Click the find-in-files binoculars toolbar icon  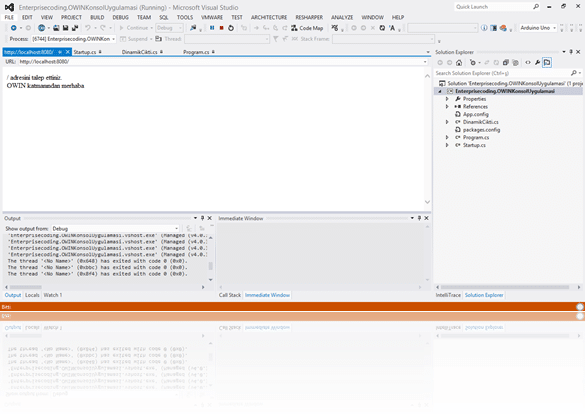point(193,28)
